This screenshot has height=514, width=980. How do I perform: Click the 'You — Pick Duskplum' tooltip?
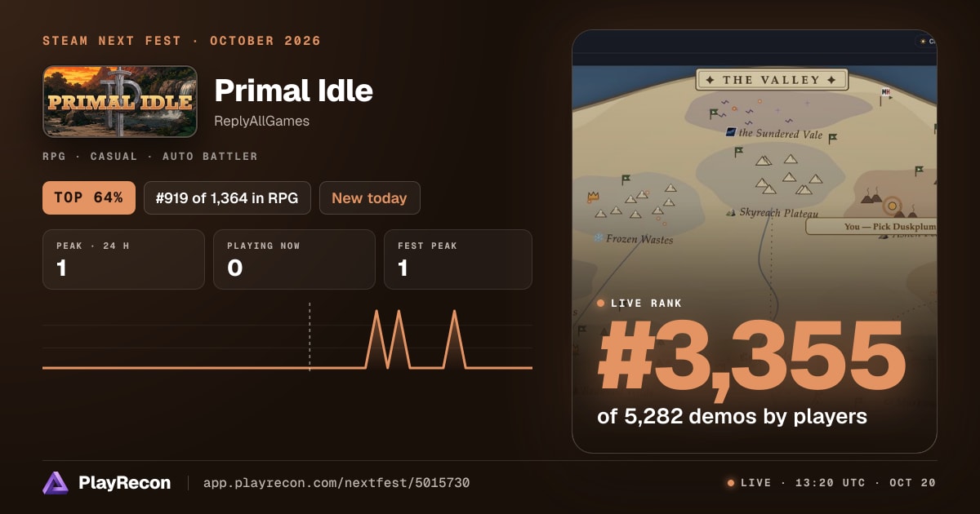tap(871, 226)
